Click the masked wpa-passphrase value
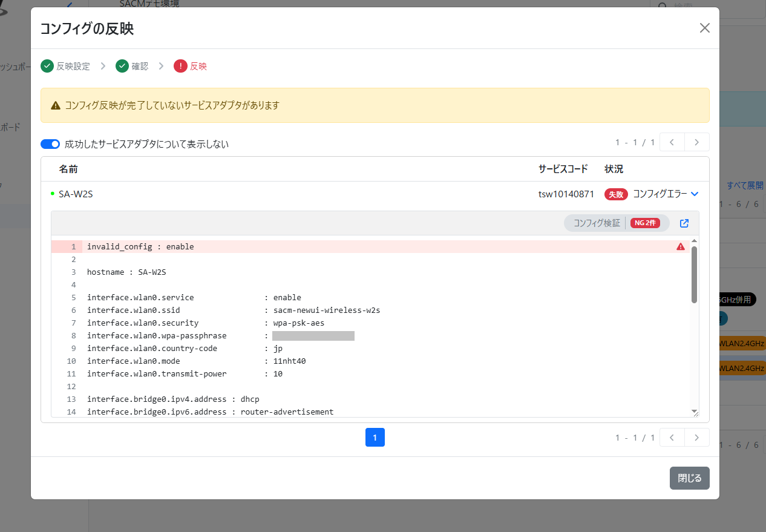Viewport: 766px width, 532px height. pos(313,336)
